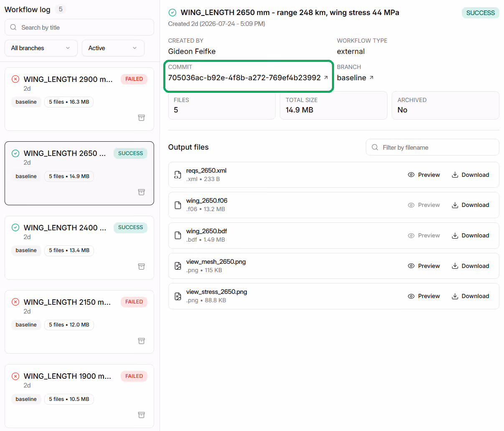The image size is (504, 431).
Task: Archive the WING_LENGTH 2650 workflow card
Action: [142, 192]
